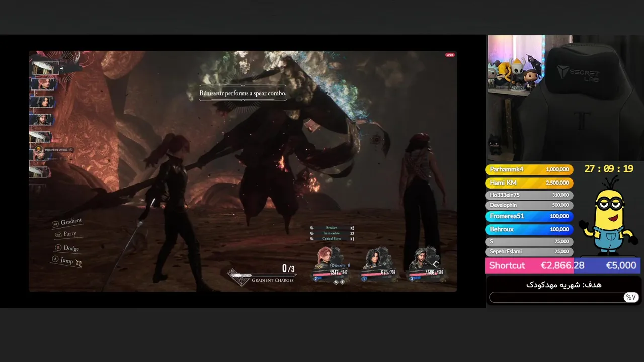Click the AP diamond showing 1

tap(364, 278)
